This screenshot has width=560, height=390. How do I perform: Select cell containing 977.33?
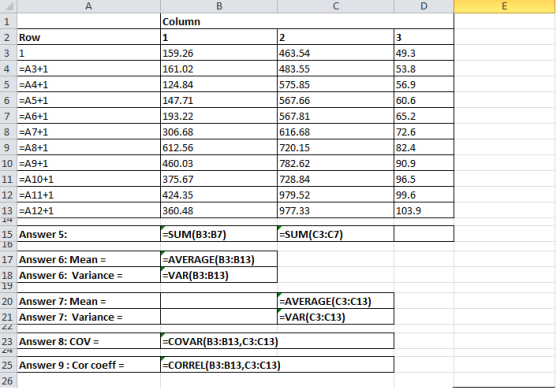click(336, 210)
